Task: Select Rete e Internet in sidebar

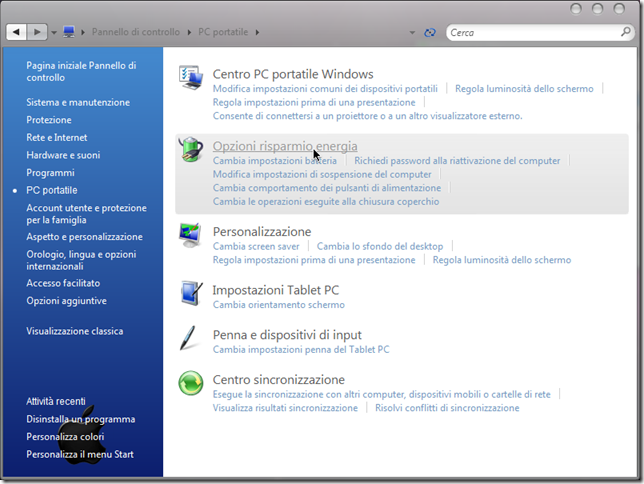Action: tap(57, 138)
